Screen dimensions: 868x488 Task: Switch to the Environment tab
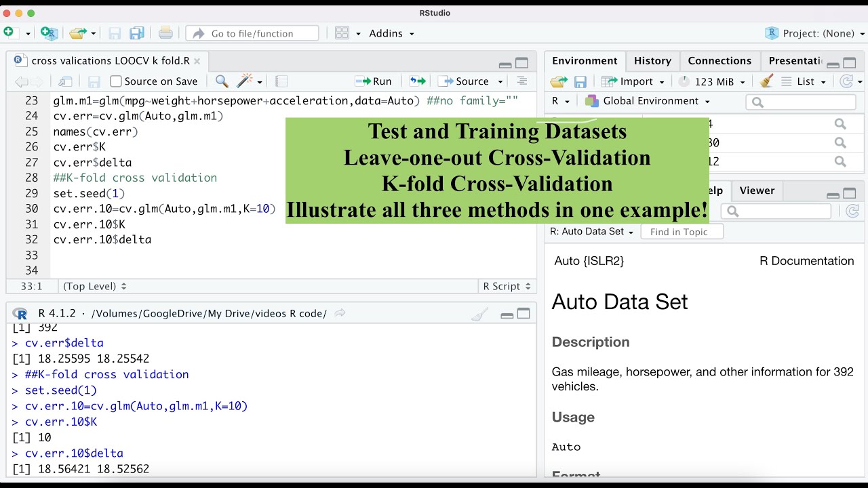tap(585, 61)
